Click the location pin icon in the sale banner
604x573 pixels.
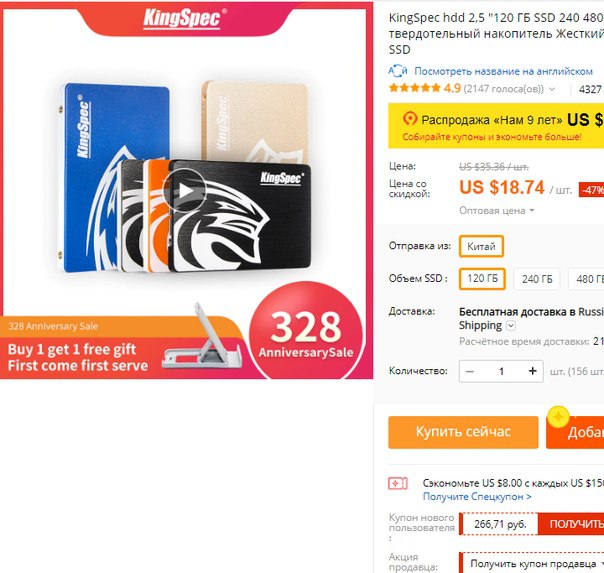point(410,119)
